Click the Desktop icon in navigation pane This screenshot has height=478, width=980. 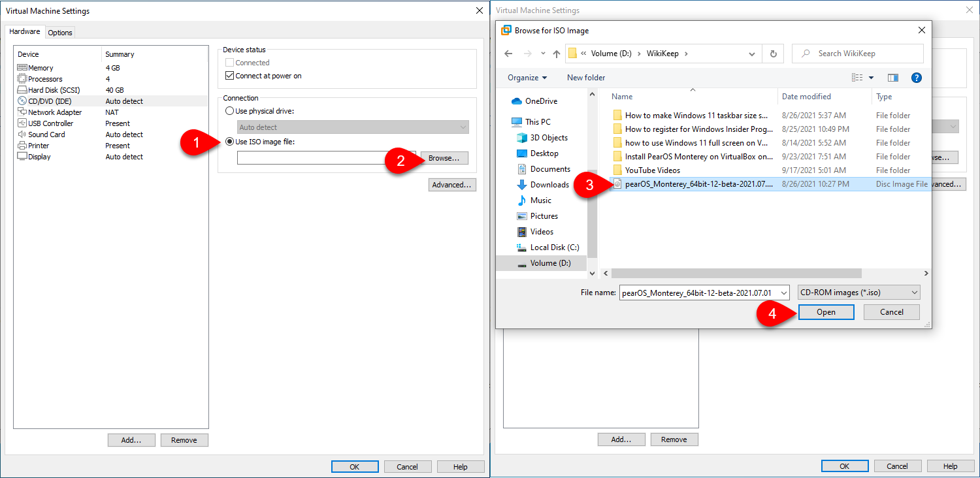pyautogui.click(x=522, y=153)
